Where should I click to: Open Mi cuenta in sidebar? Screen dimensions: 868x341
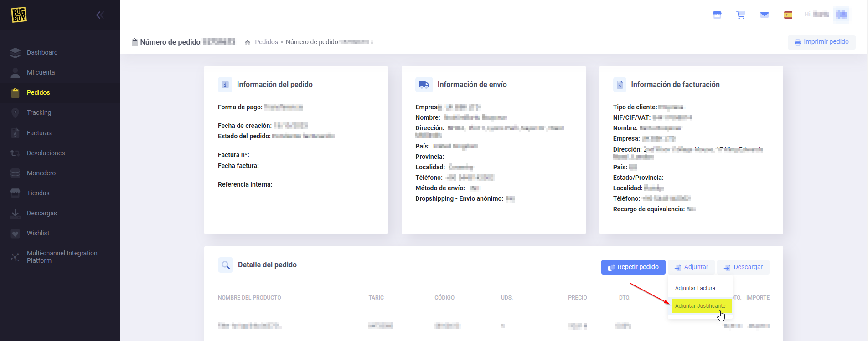coord(41,72)
